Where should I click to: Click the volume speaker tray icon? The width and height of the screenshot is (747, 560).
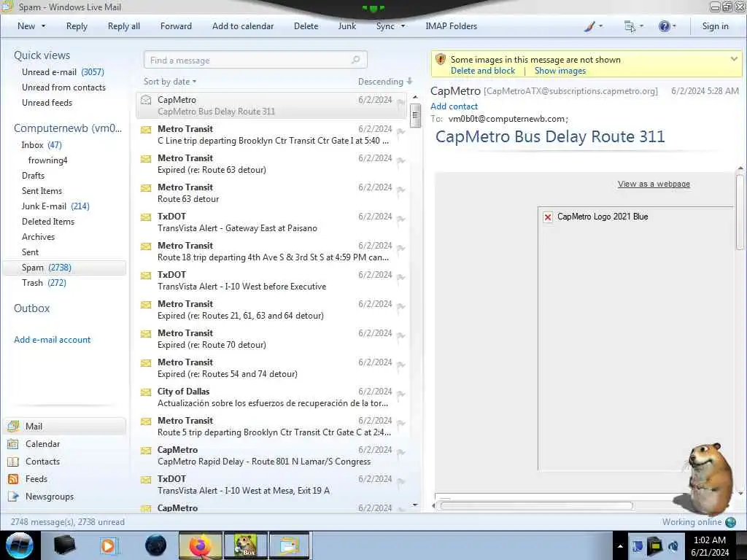click(x=673, y=545)
